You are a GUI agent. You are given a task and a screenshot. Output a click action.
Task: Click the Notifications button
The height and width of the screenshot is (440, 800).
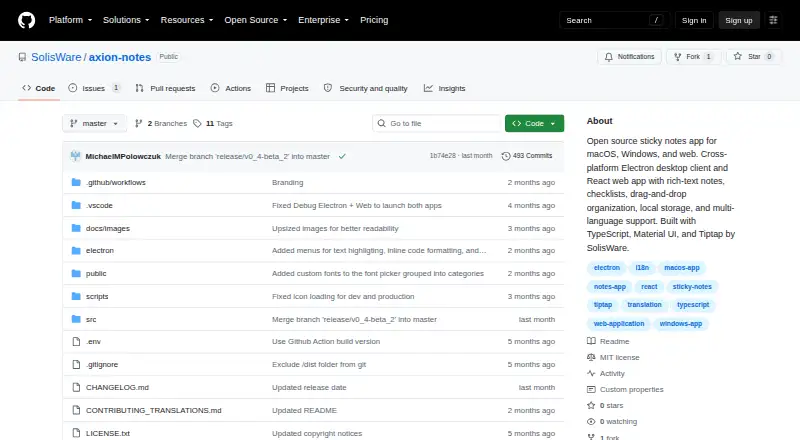(x=630, y=57)
